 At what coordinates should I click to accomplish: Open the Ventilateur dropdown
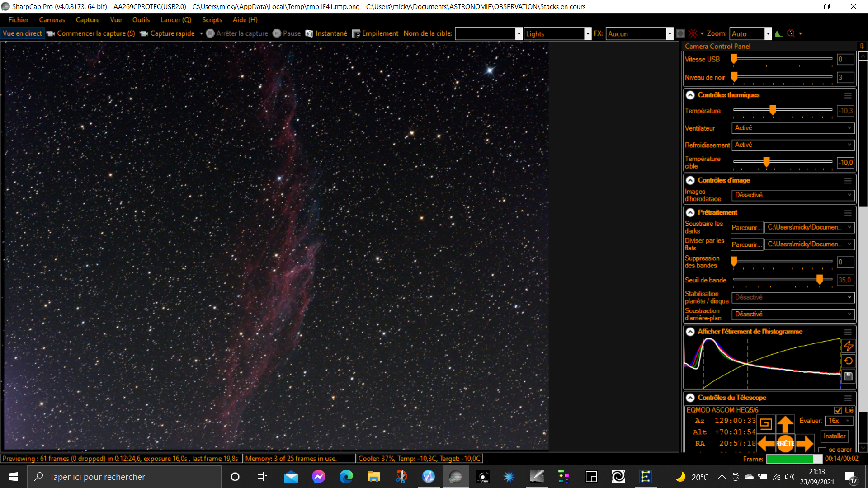(793, 128)
